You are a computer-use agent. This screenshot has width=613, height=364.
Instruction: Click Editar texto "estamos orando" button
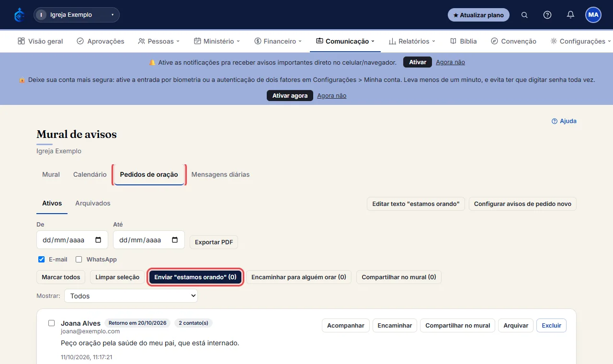pyautogui.click(x=416, y=204)
